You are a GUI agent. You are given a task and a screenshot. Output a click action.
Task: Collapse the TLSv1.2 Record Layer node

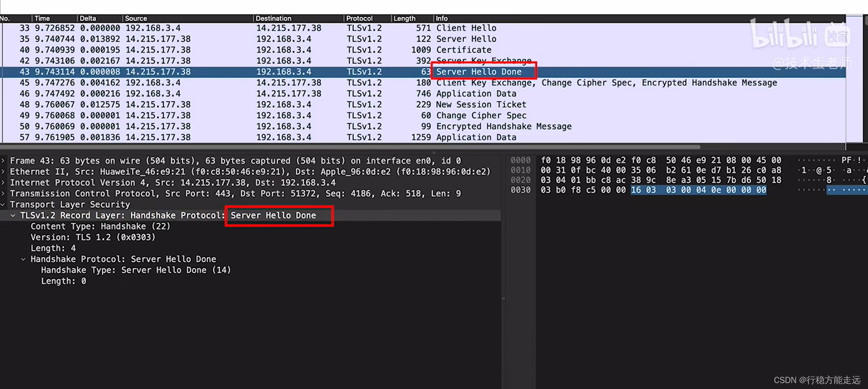[13, 216]
